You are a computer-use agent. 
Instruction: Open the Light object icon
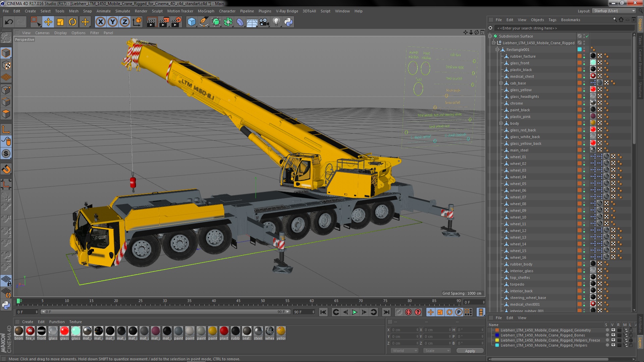pos(276,22)
